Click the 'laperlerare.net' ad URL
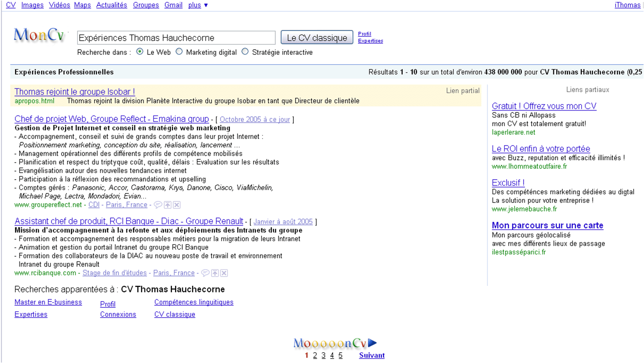Screen dimensions: 644x363 point(514,132)
